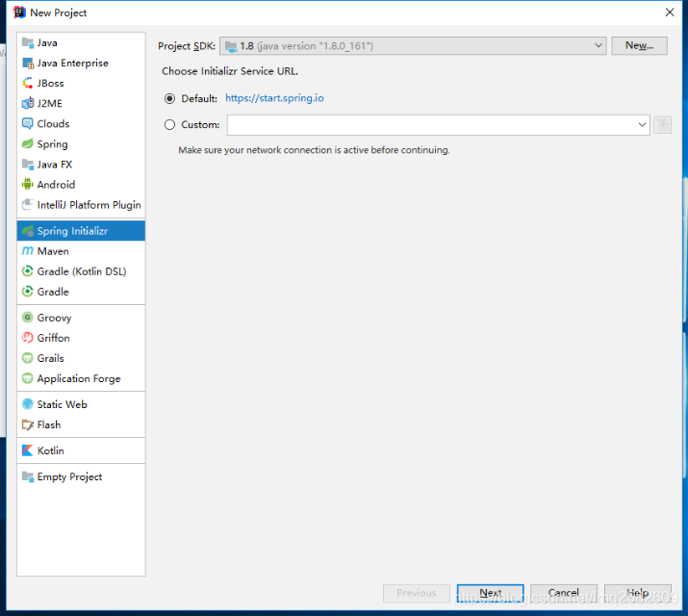
Task: Click the Next button
Action: click(490, 593)
